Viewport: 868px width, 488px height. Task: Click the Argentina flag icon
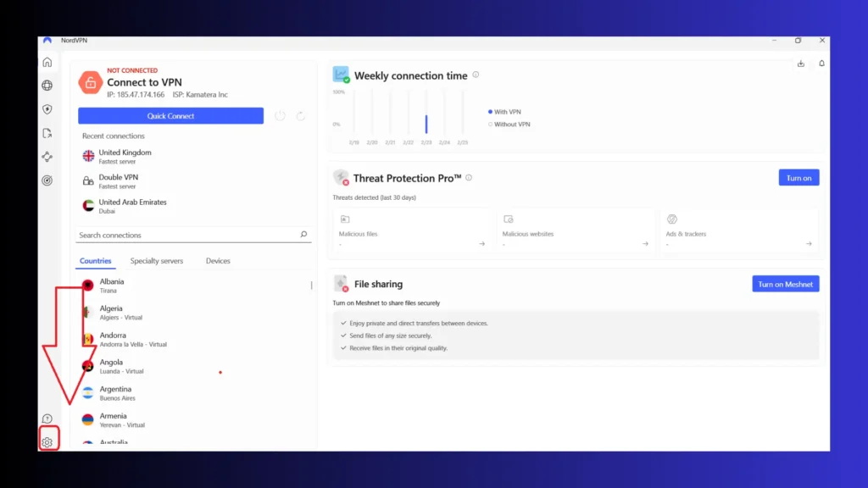87,393
